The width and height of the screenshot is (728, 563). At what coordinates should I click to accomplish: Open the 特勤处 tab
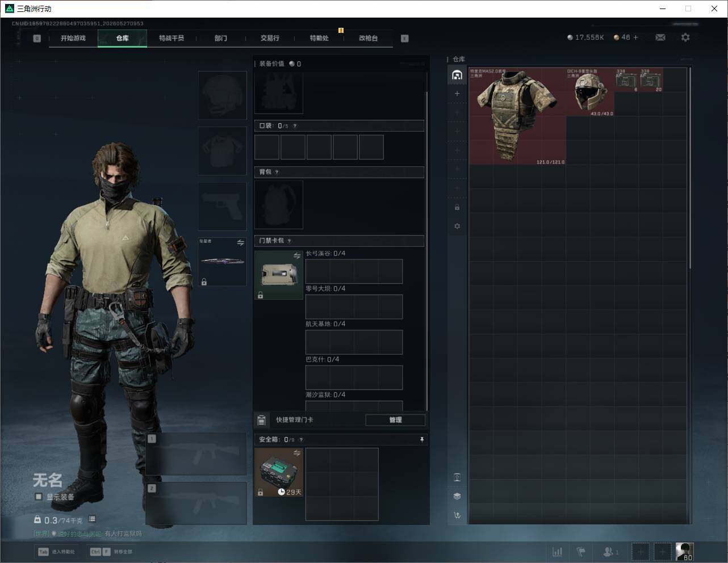tap(319, 38)
